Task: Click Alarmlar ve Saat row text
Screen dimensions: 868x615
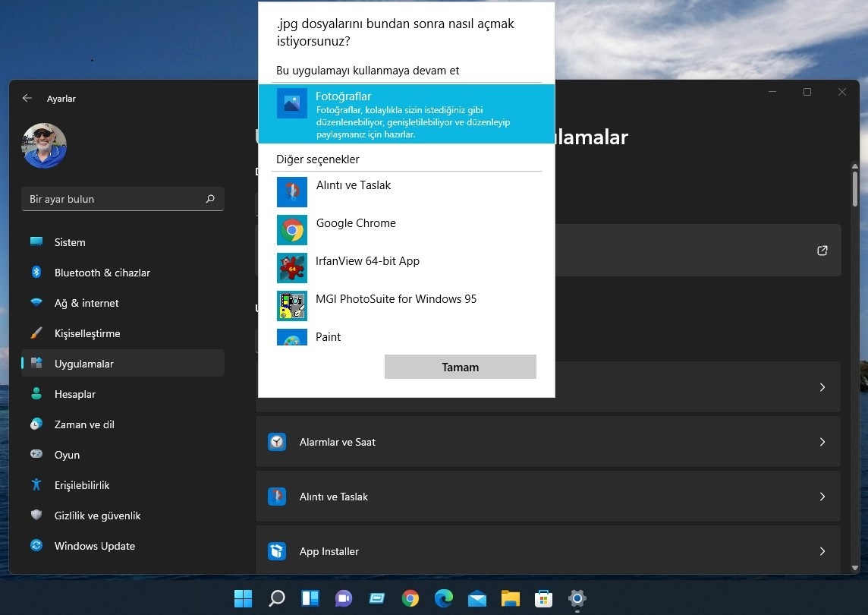Action: 337,442
